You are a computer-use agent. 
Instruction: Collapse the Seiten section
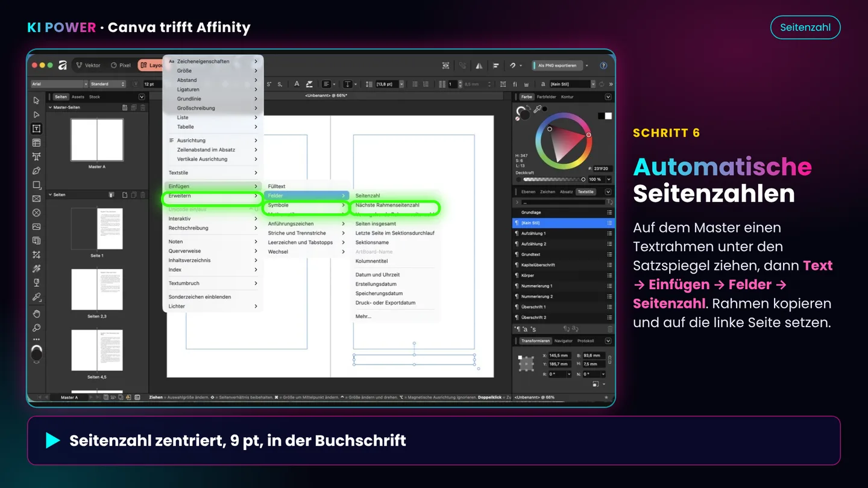tap(50, 195)
